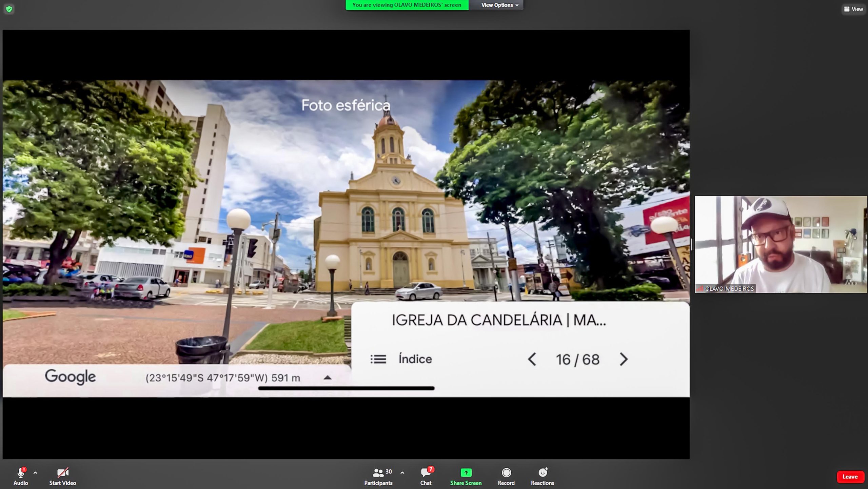Open the Reactions emoji menu
Image resolution: width=868 pixels, height=489 pixels.
click(542, 476)
